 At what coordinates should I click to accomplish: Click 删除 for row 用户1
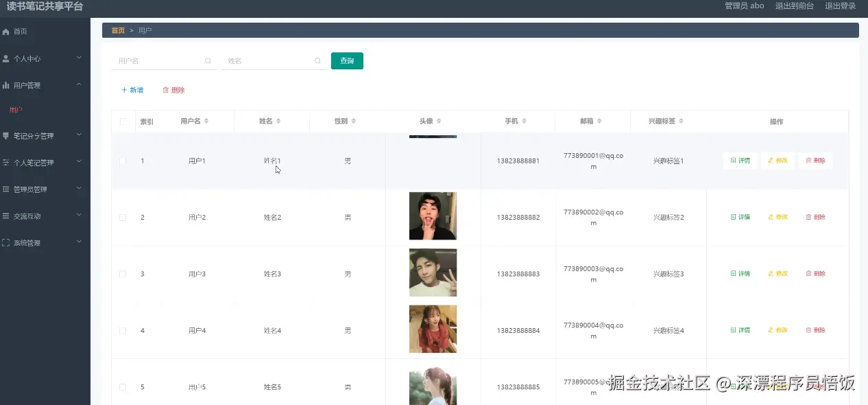click(815, 161)
